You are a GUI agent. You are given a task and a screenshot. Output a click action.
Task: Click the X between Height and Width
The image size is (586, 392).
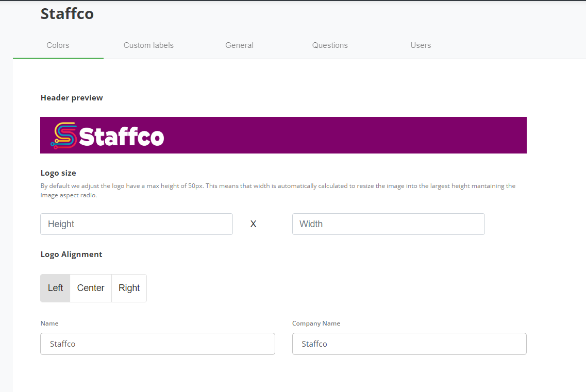tap(254, 224)
